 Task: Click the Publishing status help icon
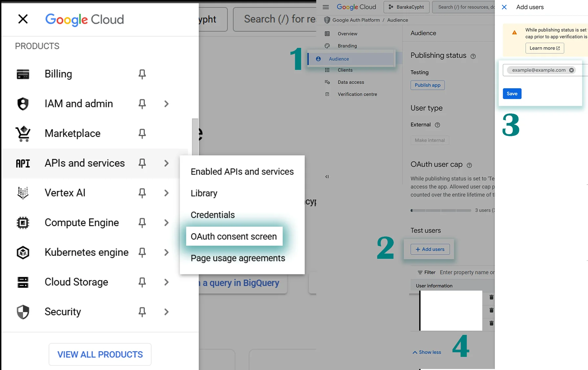[x=473, y=56]
